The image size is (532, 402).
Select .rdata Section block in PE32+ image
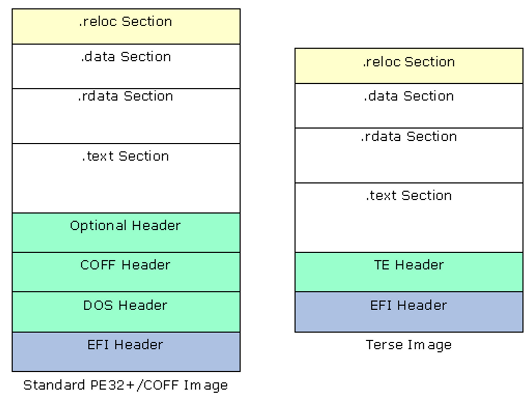(x=126, y=116)
